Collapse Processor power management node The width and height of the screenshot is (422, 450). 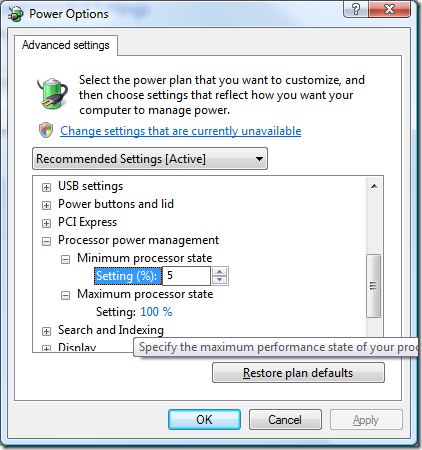(x=46, y=241)
